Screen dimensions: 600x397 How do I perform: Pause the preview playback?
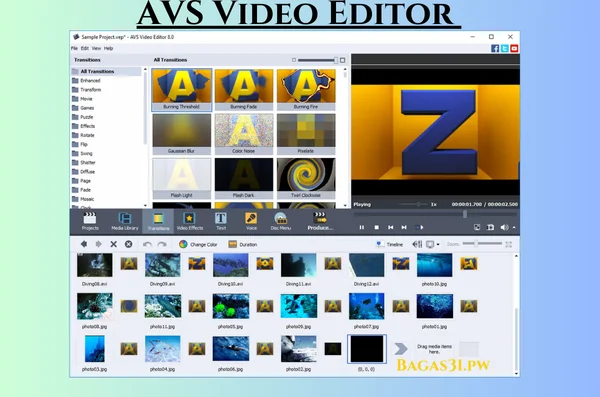362,227
